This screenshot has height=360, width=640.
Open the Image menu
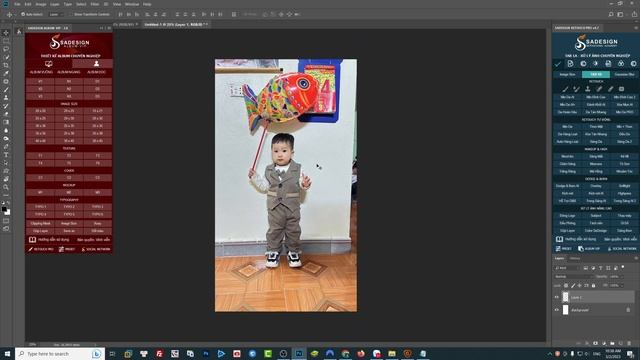tap(41, 4)
